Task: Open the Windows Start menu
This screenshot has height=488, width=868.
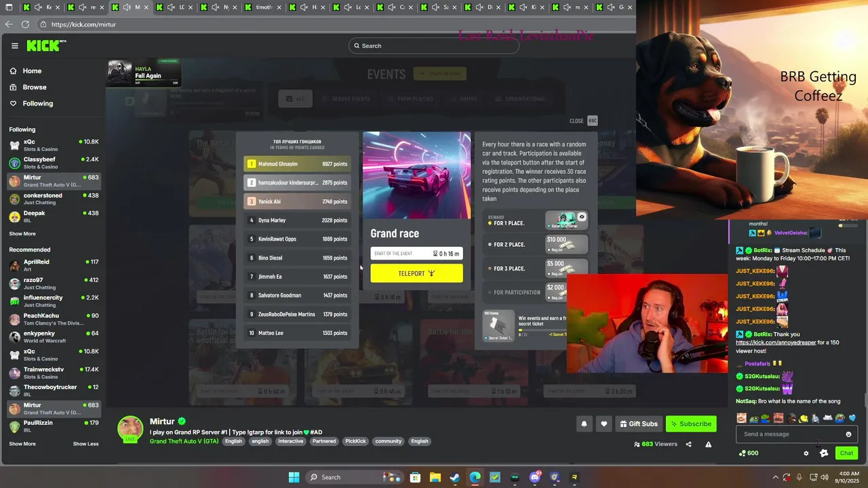Action: coord(294,477)
